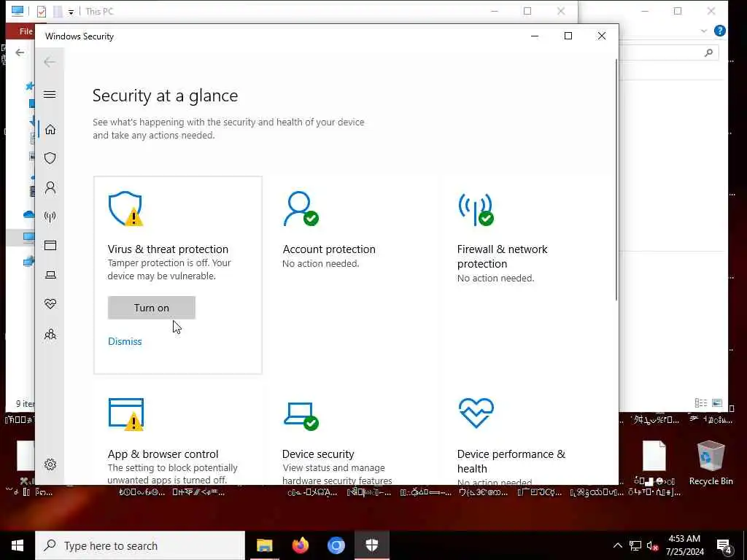This screenshot has height=560, width=747.
Task: Click the App & browser control tile icon
Action: [125, 414]
